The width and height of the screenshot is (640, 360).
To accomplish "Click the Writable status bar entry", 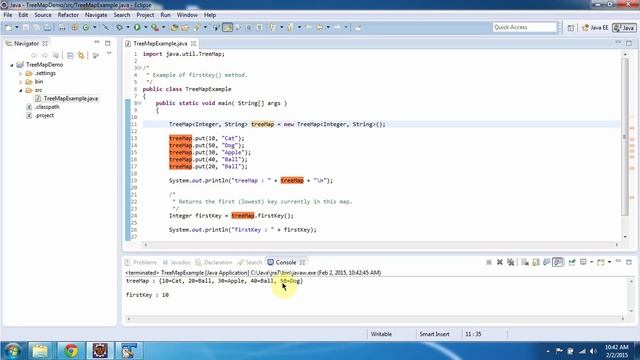I will coord(381,334).
